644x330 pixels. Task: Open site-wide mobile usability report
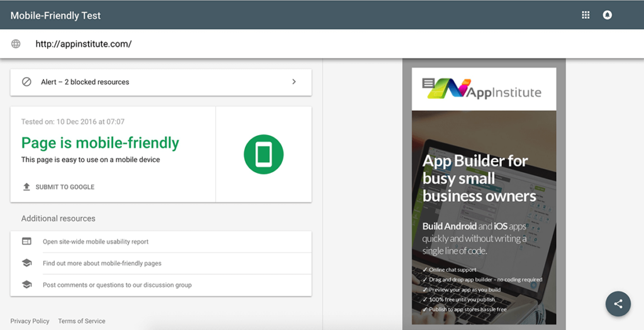coord(96,242)
